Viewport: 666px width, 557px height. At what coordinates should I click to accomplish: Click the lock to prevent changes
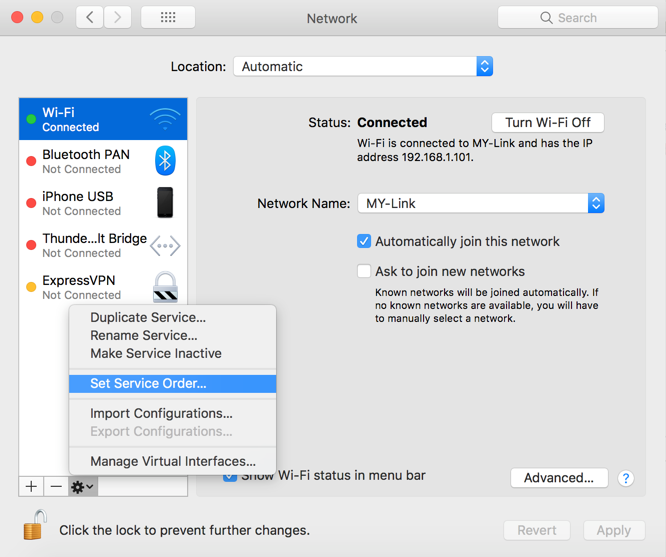[35, 527]
